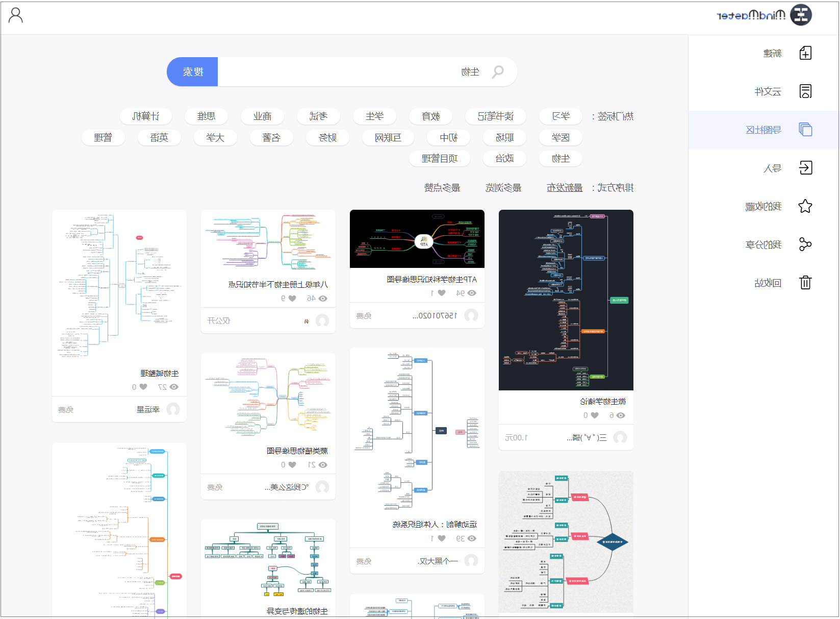The image size is (840, 619).
Task: Select the 计算机 hot tag
Action: click(x=146, y=116)
